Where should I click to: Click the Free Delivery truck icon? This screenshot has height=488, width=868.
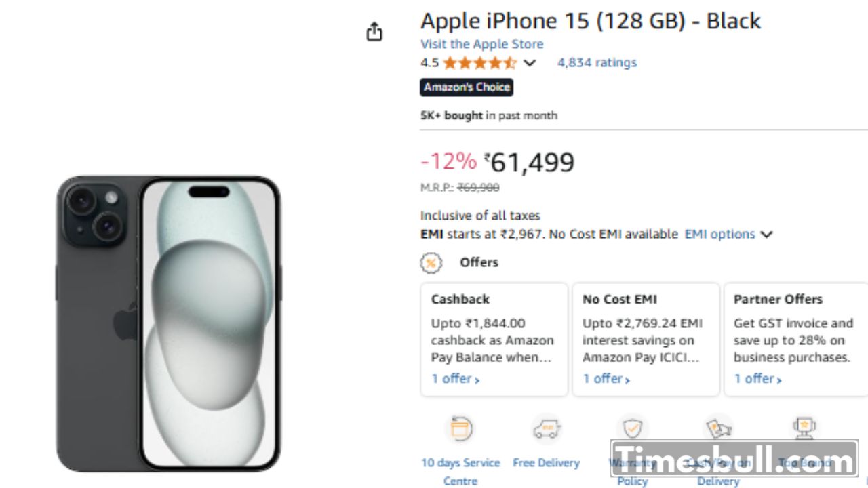click(x=546, y=429)
